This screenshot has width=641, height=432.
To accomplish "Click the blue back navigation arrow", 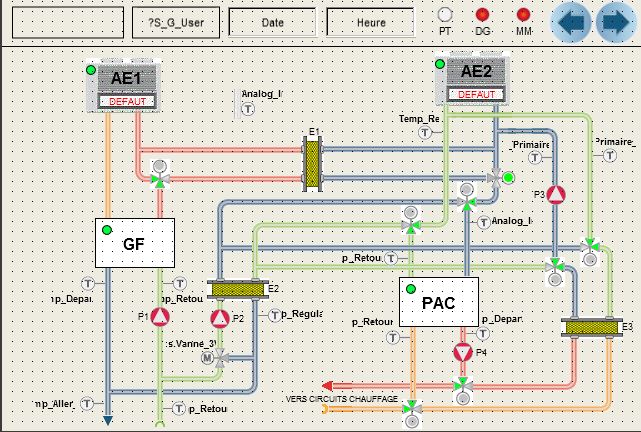I will pos(574,21).
